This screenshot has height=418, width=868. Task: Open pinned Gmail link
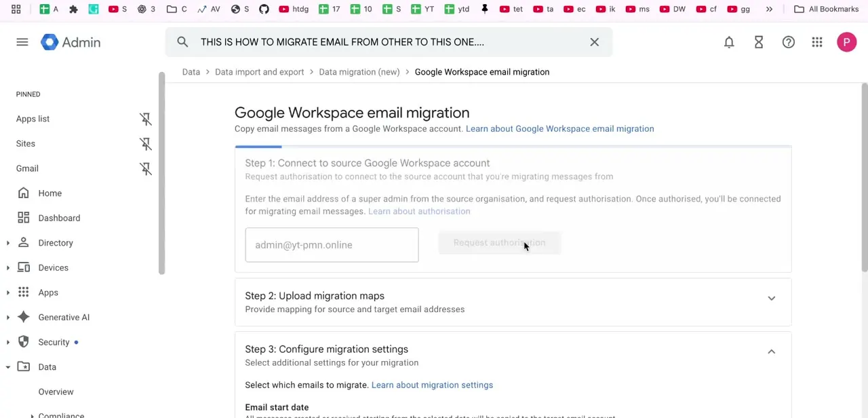pyautogui.click(x=27, y=168)
